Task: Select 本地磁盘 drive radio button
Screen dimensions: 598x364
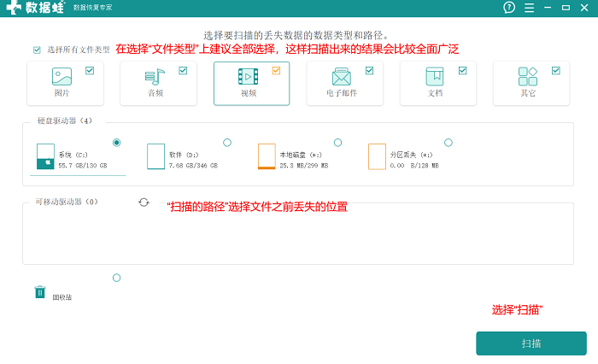Action: [338, 143]
